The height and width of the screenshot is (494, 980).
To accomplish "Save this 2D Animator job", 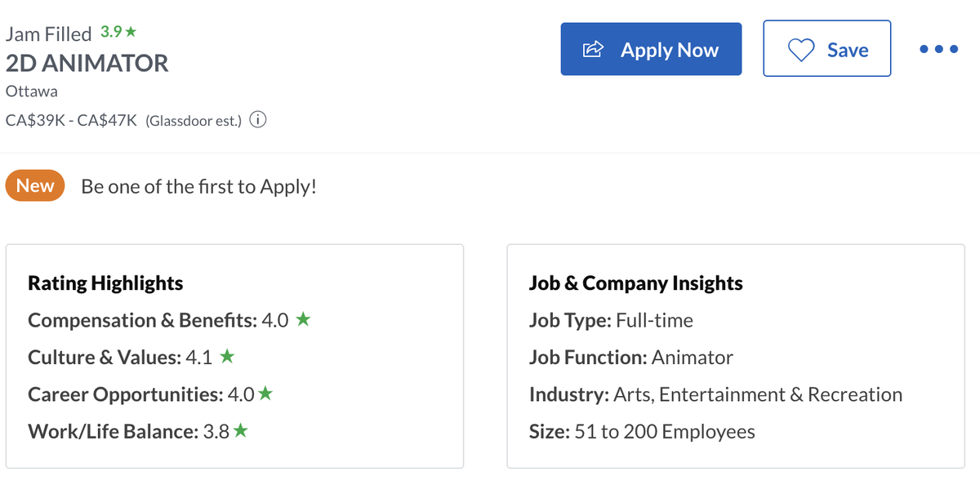I will (x=826, y=50).
